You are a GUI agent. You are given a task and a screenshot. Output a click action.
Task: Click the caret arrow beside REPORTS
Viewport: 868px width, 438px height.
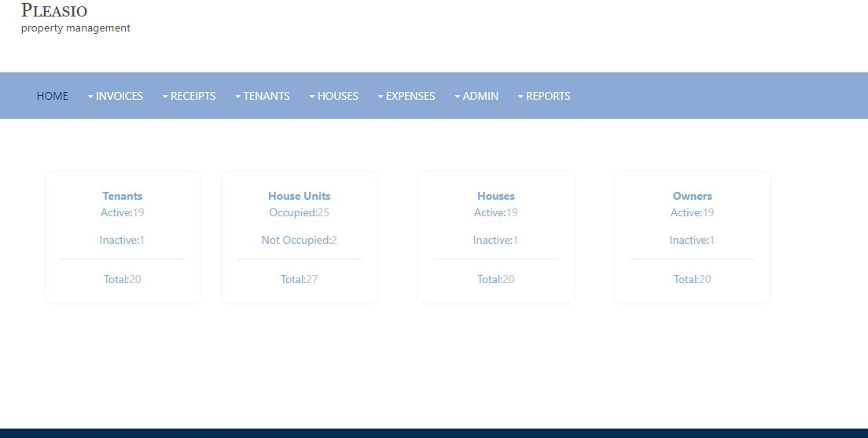520,97
